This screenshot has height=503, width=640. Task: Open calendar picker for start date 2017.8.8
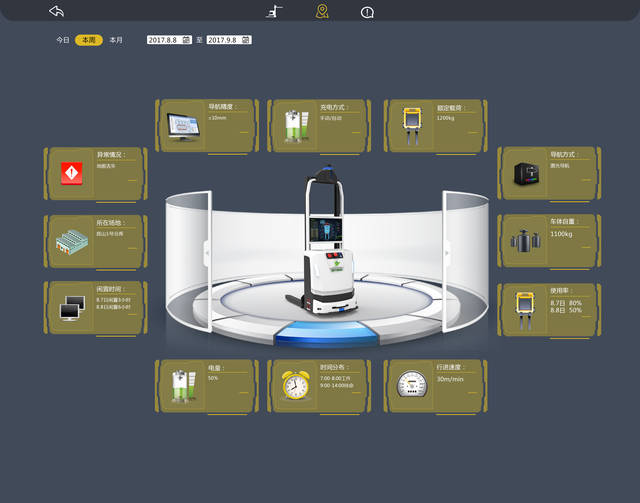186,40
